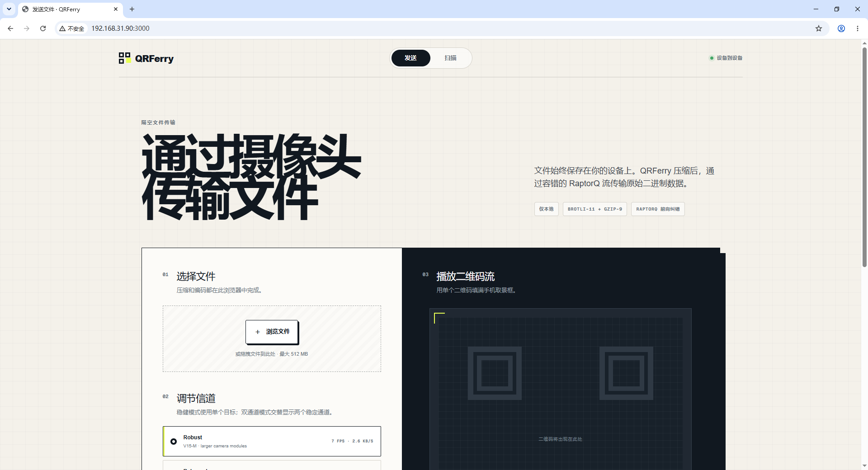The image size is (868, 470).
Task: Reload the current page
Action: click(43, 28)
